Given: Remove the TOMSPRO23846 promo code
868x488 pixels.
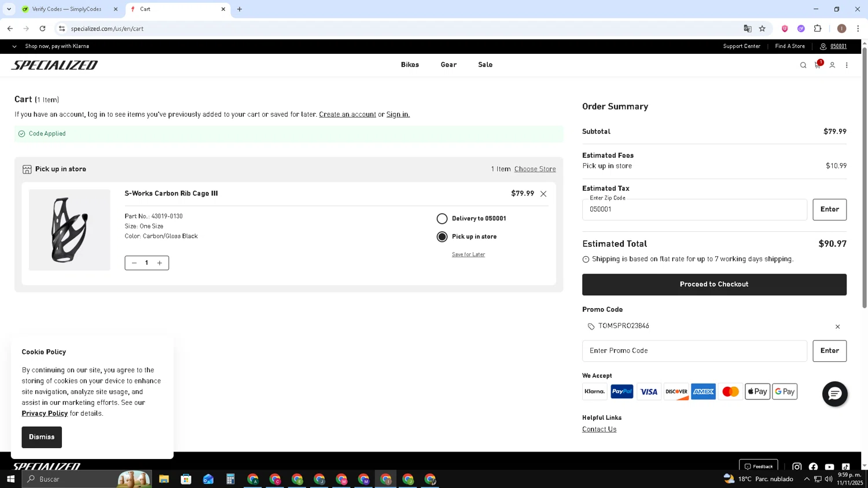Looking at the screenshot, I should click(x=837, y=327).
